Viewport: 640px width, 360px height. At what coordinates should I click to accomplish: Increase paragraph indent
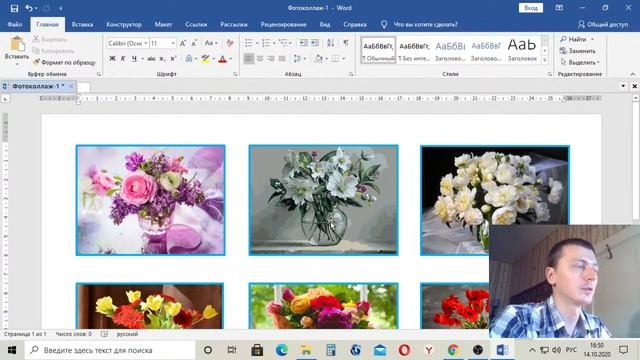315,43
